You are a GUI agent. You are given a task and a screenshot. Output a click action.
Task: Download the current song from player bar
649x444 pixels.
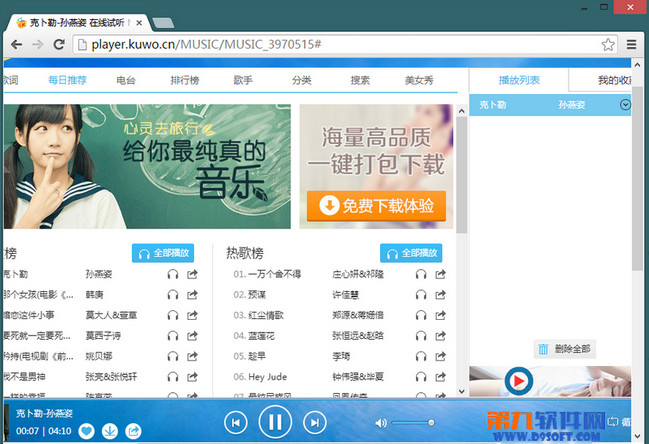(x=109, y=431)
